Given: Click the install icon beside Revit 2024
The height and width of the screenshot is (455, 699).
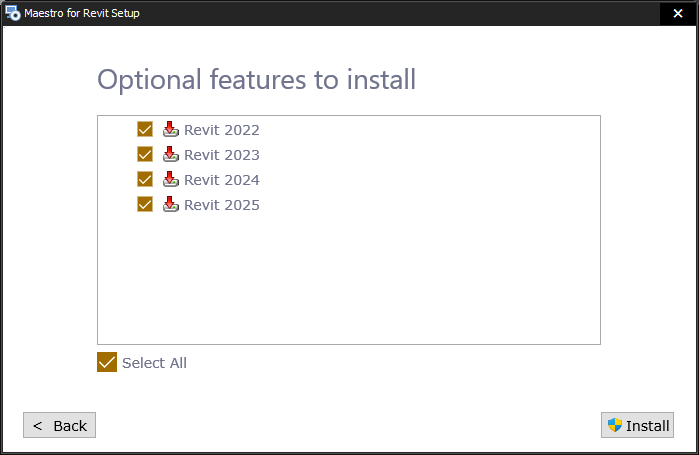Looking at the screenshot, I should tap(171, 180).
